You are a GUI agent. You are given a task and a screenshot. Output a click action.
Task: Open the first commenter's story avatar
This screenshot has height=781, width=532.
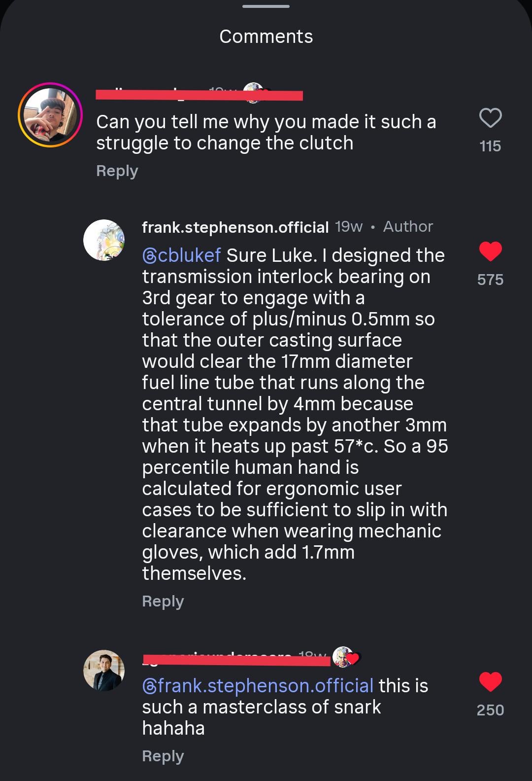tap(50, 115)
